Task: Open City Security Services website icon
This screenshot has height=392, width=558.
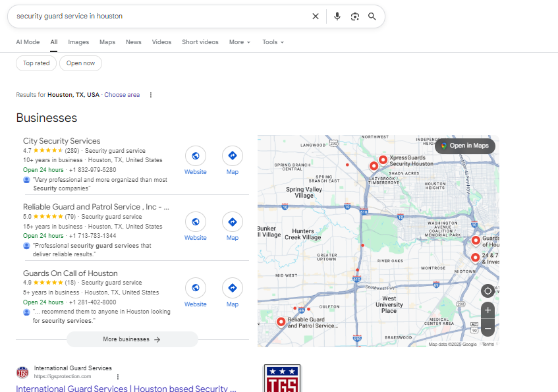Action: (195, 156)
